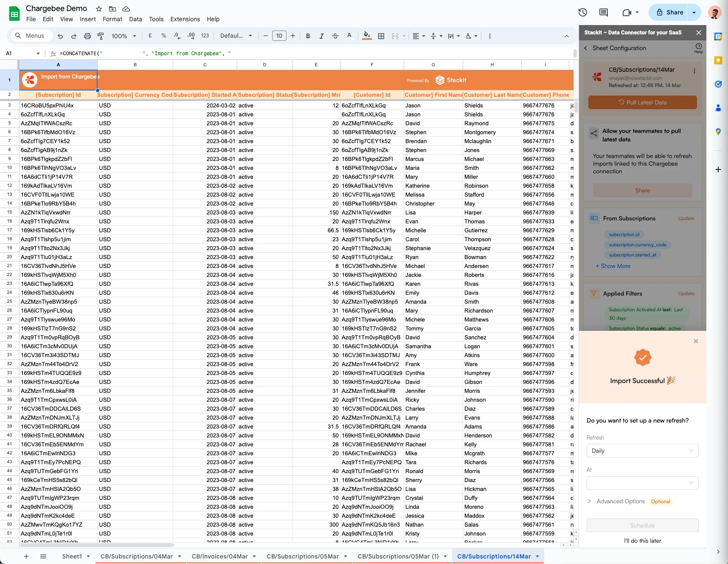The width and height of the screenshot is (728, 564).
Task: Toggle bold formatting
Action: click(x=308, y=36)
